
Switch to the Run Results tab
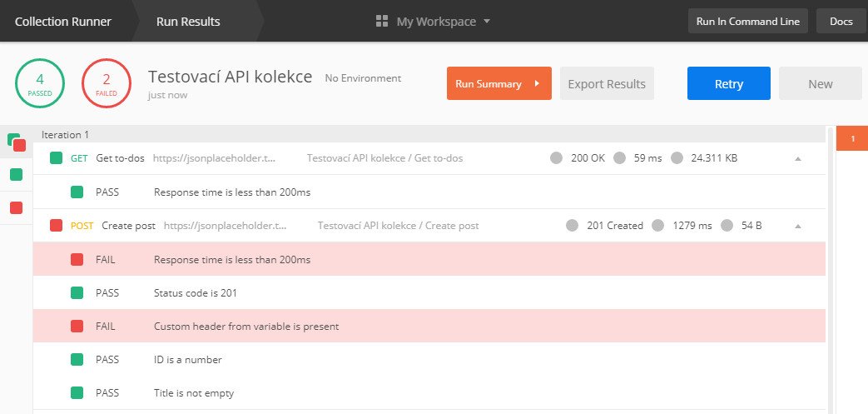[188, 22]
